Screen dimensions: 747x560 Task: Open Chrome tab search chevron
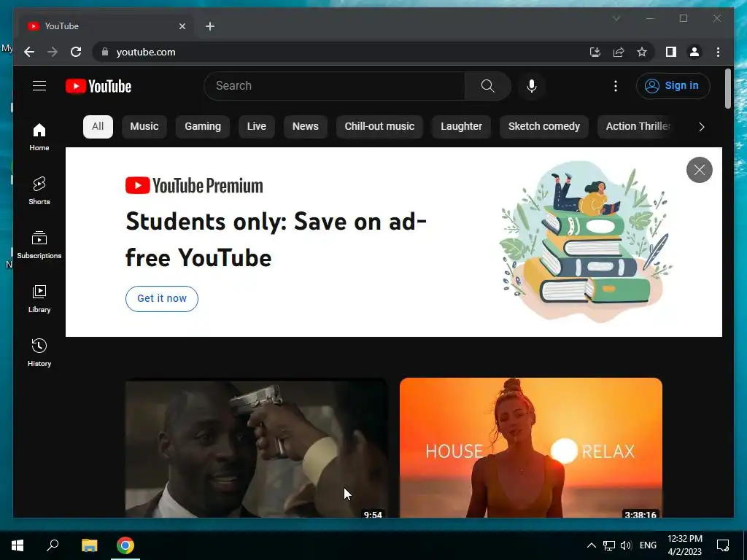(616, 18)
